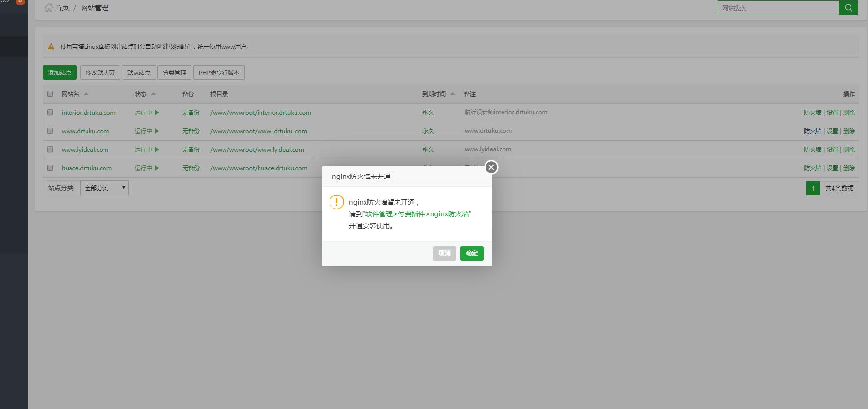Click the remark www.lyideal.com
The height and width of the screenshot is (409, 868).
pyautogui.click(x=488, y=149)
